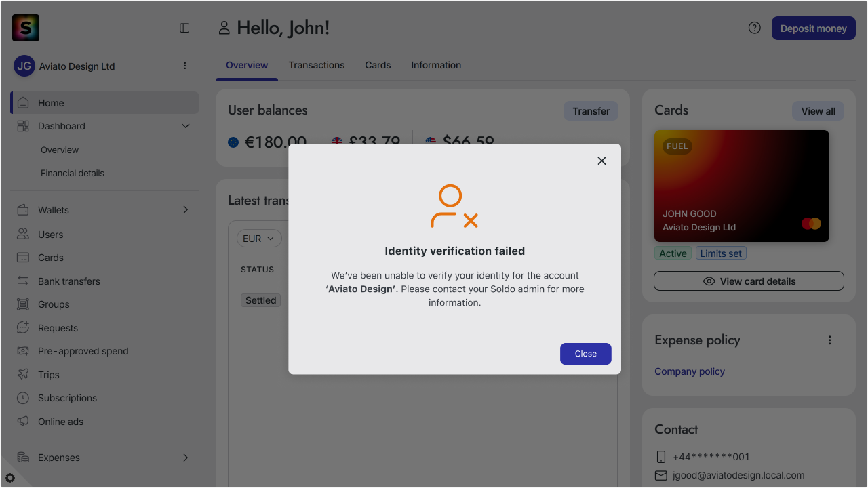Click the Bank transfers icon
Viewport: 868px width, 488px height.
click(23, 281)
